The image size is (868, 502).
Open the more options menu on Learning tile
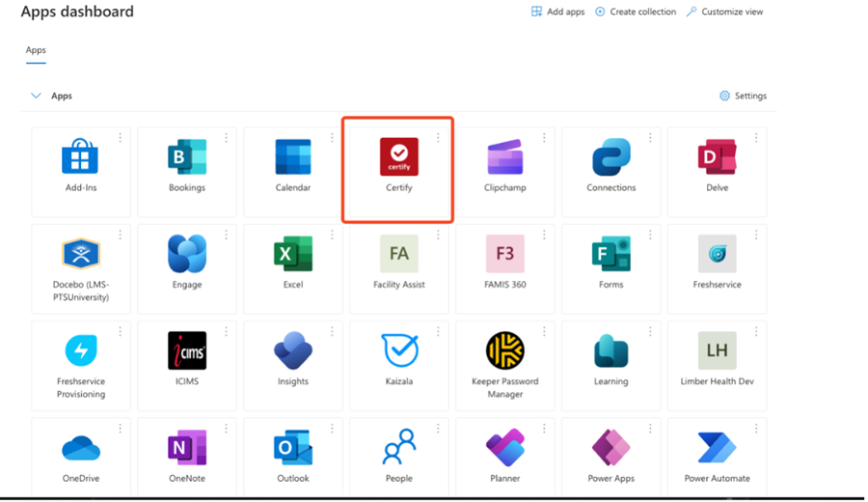[x=650, y=331]
